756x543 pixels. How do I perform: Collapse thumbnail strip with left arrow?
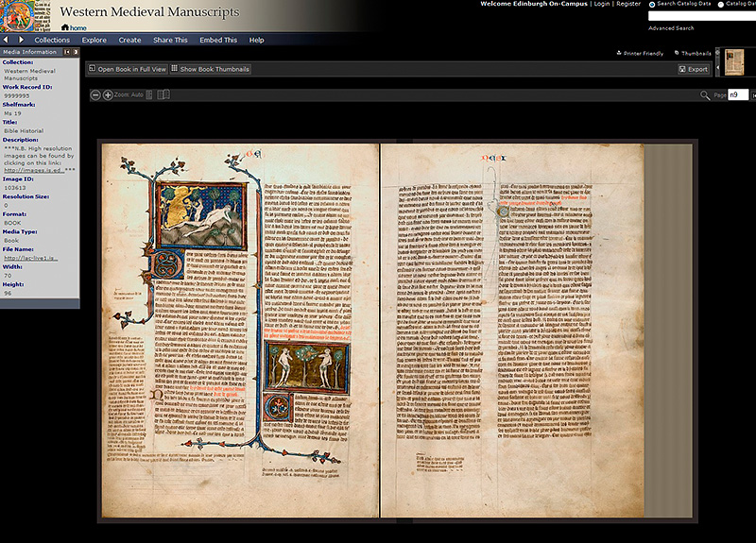tap(717, 68)
